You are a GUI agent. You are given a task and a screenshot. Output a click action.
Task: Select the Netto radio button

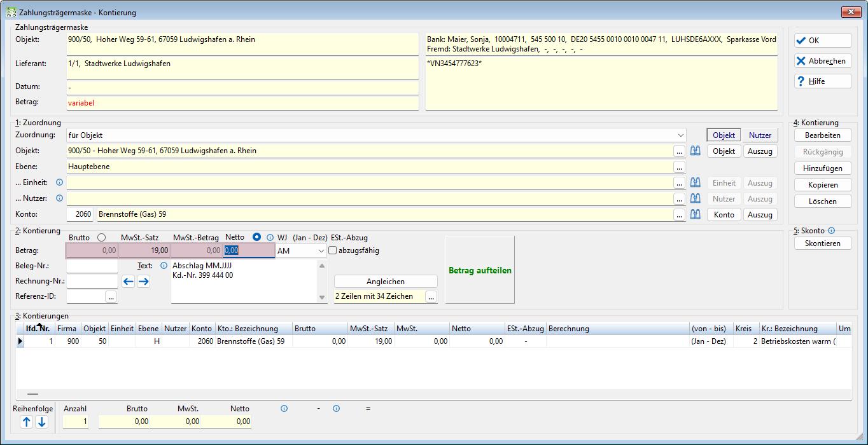tap(257, 237)
